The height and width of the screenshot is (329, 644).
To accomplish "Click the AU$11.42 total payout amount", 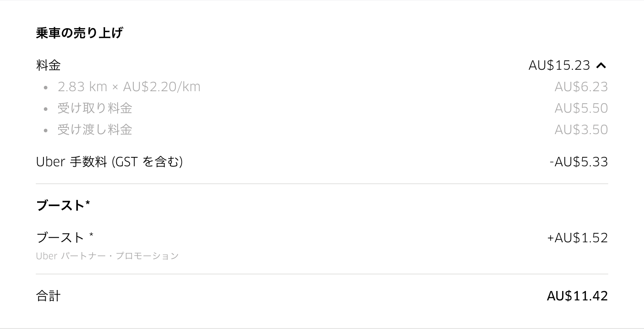I will 576,295.
